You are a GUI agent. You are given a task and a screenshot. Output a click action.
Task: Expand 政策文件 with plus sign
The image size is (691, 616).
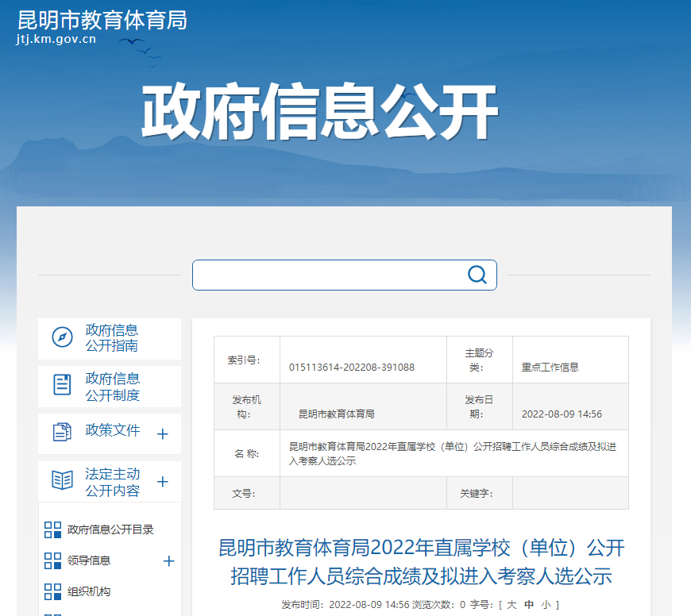coord(163,434)
